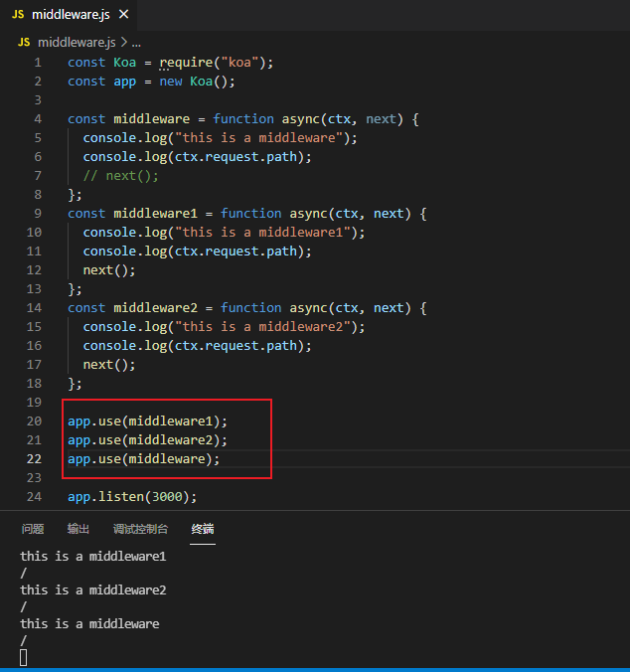This screenshot has height=672, width=630.
Task: Click the JS icon in the breadcrumb
Action: click(24, 43)
